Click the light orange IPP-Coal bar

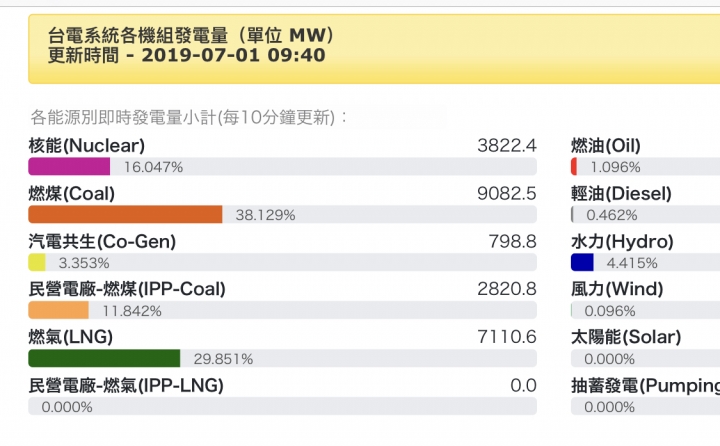pos(58,311)
